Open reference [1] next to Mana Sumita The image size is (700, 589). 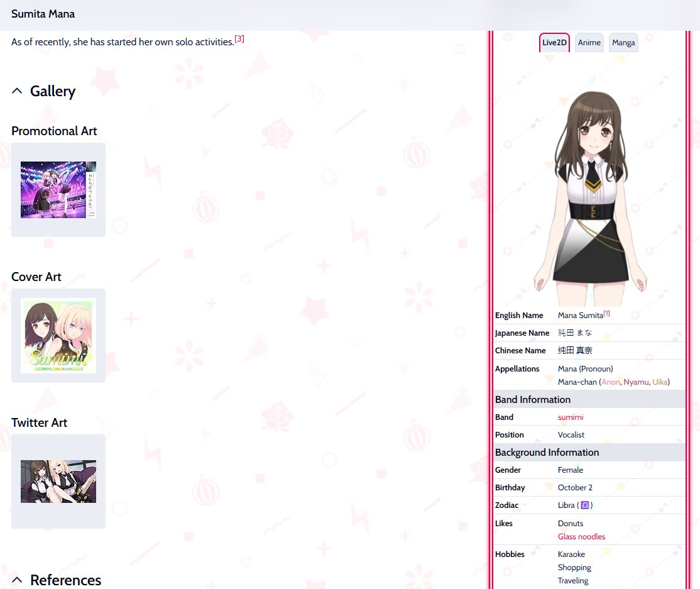point(607,314)
